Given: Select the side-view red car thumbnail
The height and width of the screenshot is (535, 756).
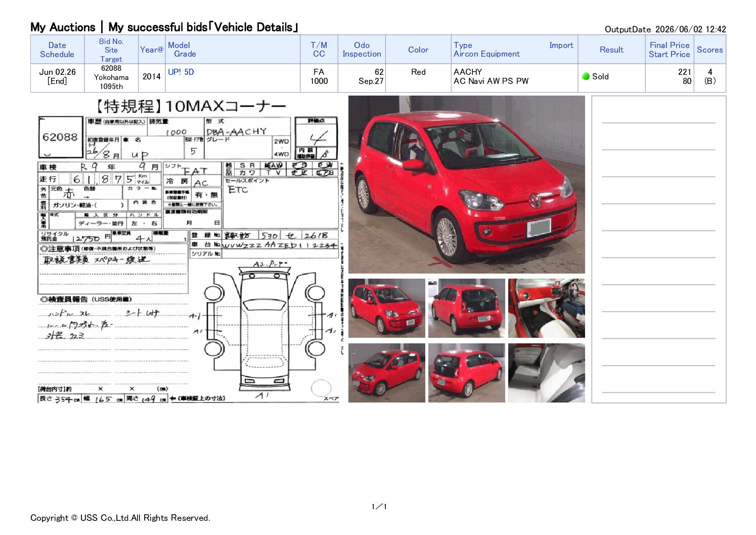Looking at the screenshot, I should (x=386, y=373).
